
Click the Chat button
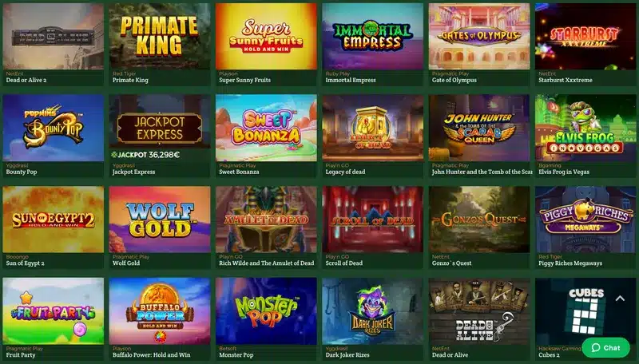tap(605, 347)
